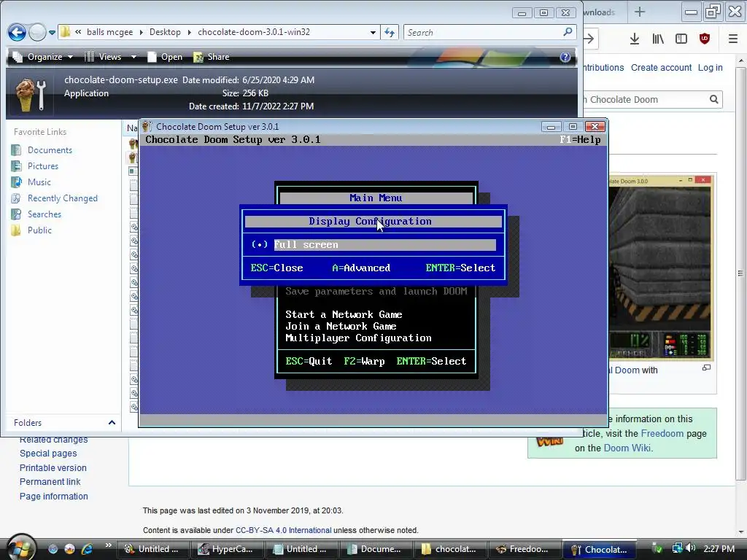Click 'Printable version' sidebar link

[x=53, y=467]
